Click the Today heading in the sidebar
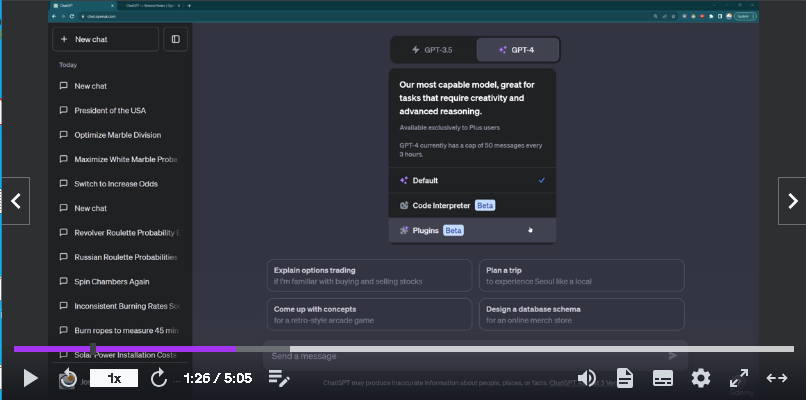The height and width of the screenshot is (400, 806). coord(68,65)
